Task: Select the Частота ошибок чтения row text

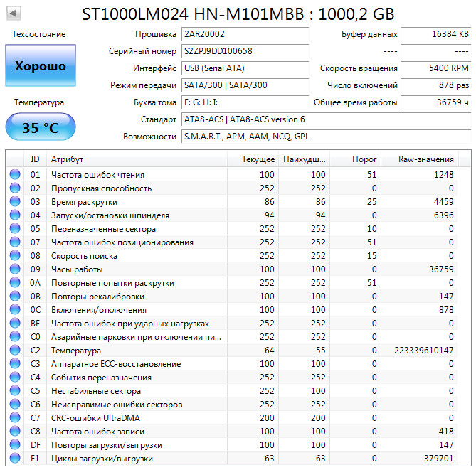Action: pos(97,175)
